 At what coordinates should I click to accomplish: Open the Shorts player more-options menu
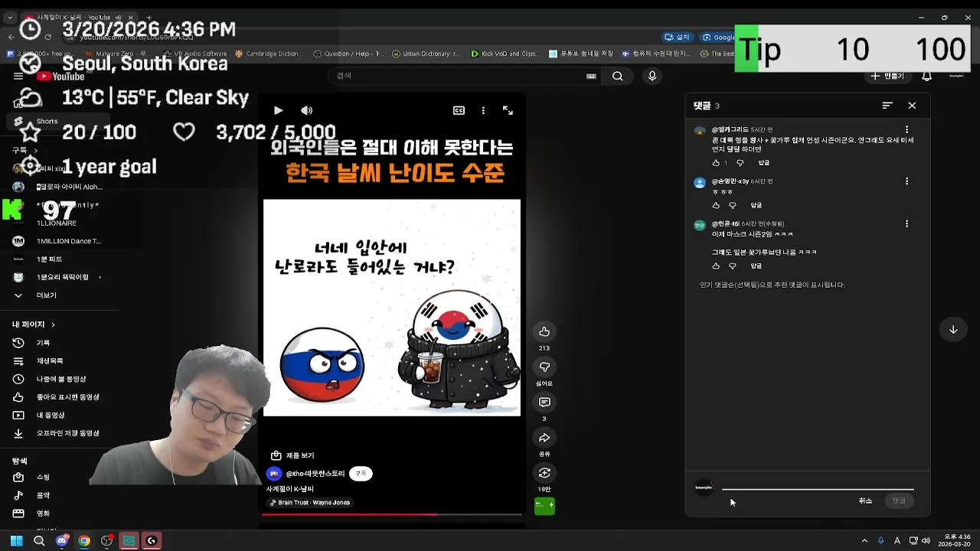click(x=483, y=110)
